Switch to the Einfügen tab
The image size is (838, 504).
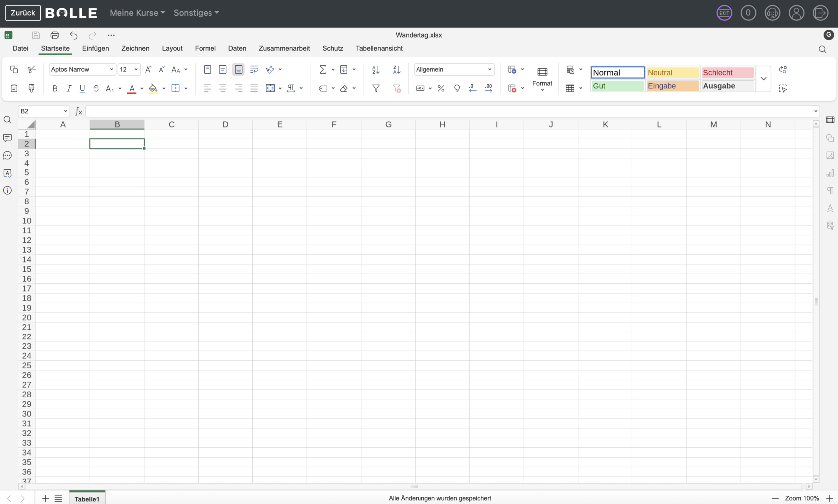96,48
